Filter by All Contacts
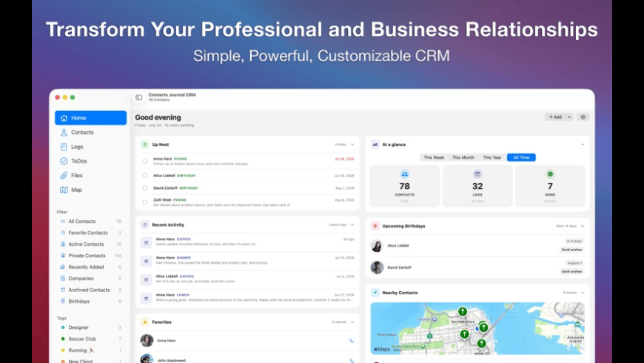Viewport: 644px width, 363px height. 91,222
